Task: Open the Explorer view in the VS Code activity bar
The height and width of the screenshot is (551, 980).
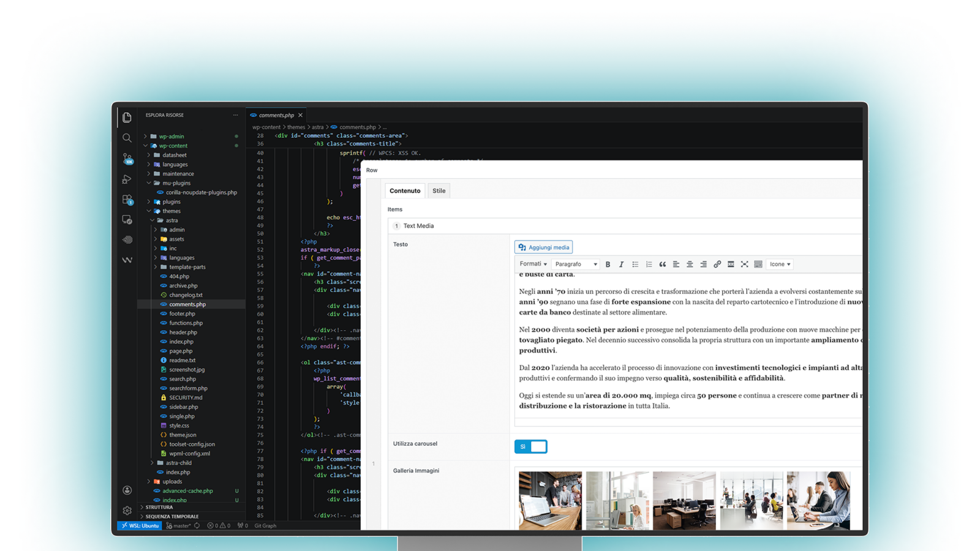Action: pos(127,117)
